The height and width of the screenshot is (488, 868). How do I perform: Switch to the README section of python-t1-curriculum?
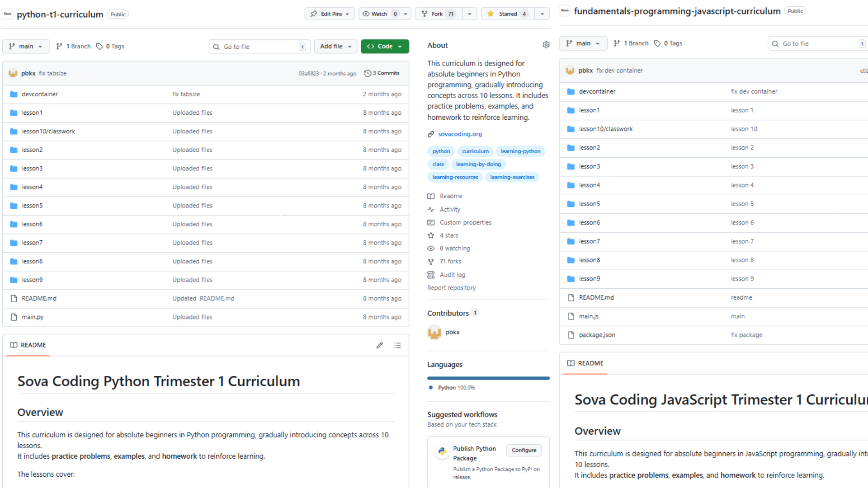[x=28, y=345]
